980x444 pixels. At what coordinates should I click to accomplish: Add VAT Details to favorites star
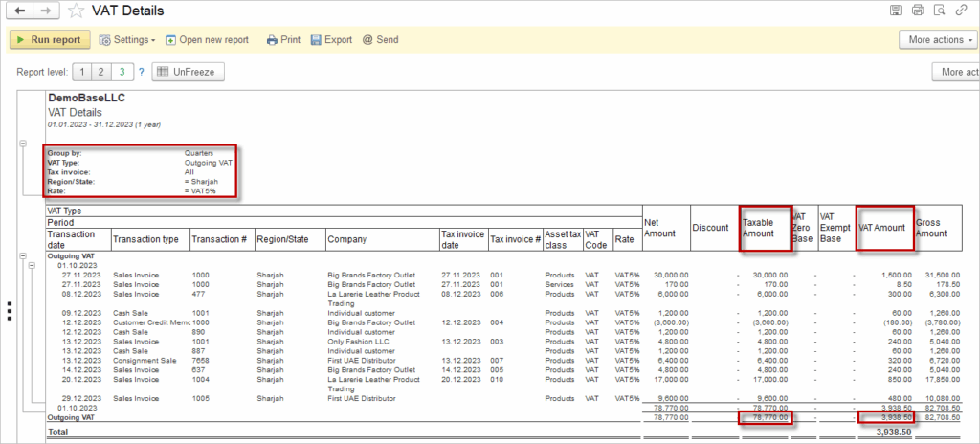coord(76,11)
